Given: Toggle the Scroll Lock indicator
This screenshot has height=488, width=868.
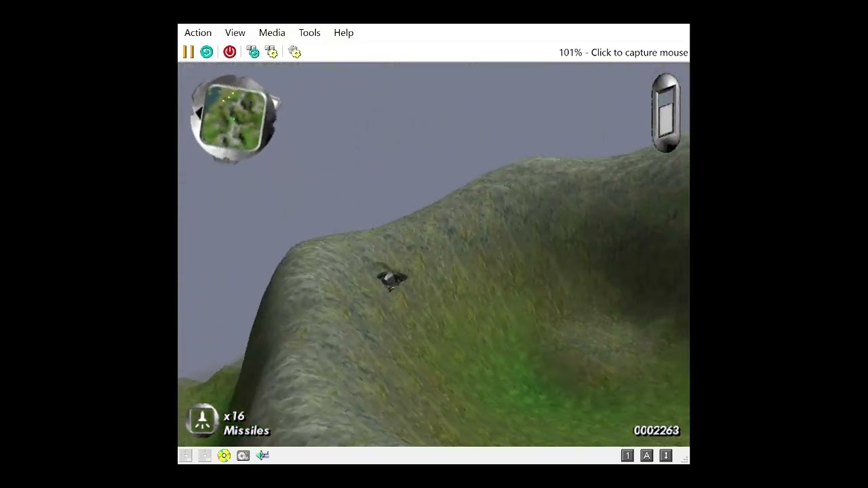Looking at the screenshot, I should point(666,455).
